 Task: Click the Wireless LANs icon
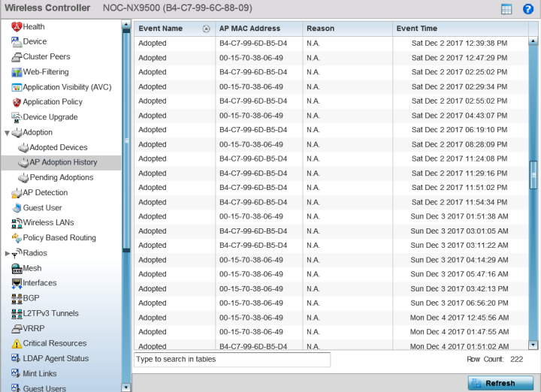17,223
